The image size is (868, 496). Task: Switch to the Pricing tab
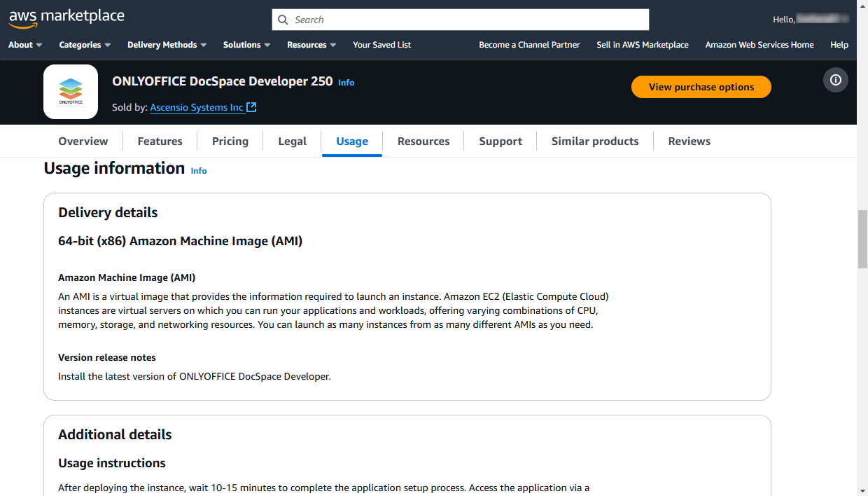[230, 141]
